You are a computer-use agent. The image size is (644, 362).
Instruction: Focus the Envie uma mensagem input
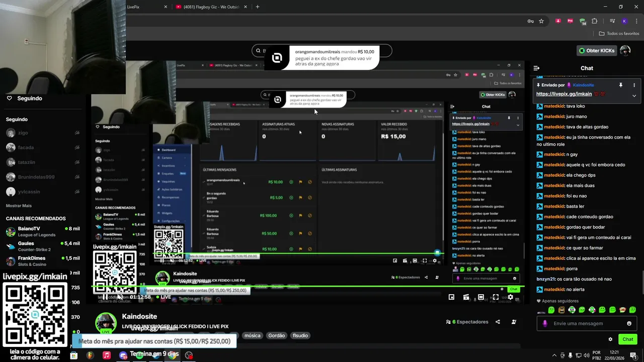click(x=588, y=323)
